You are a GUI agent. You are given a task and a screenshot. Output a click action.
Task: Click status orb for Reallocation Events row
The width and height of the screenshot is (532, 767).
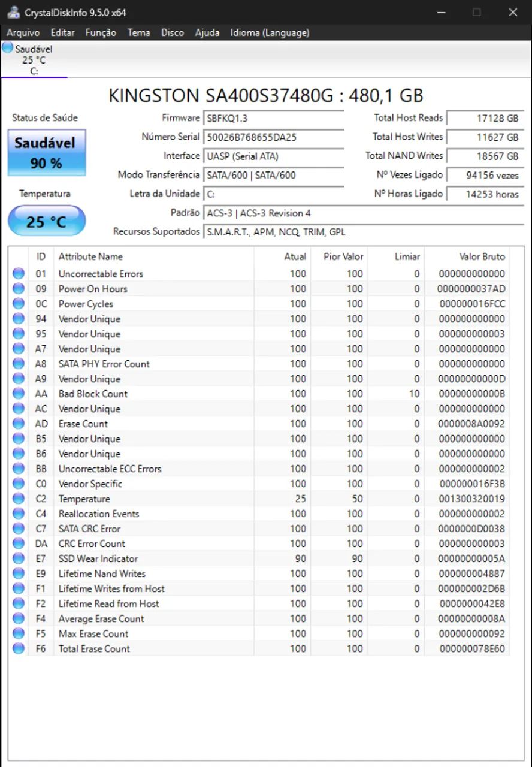[19, 514]
